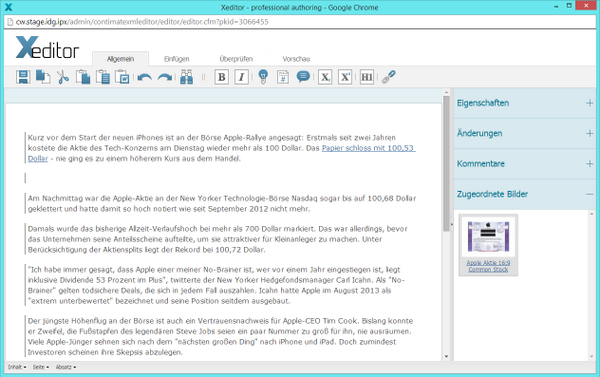The image size is (600, 377).
Task: Click the paragraph starting 'Kurz vor dem Start'
Action: 222,148
